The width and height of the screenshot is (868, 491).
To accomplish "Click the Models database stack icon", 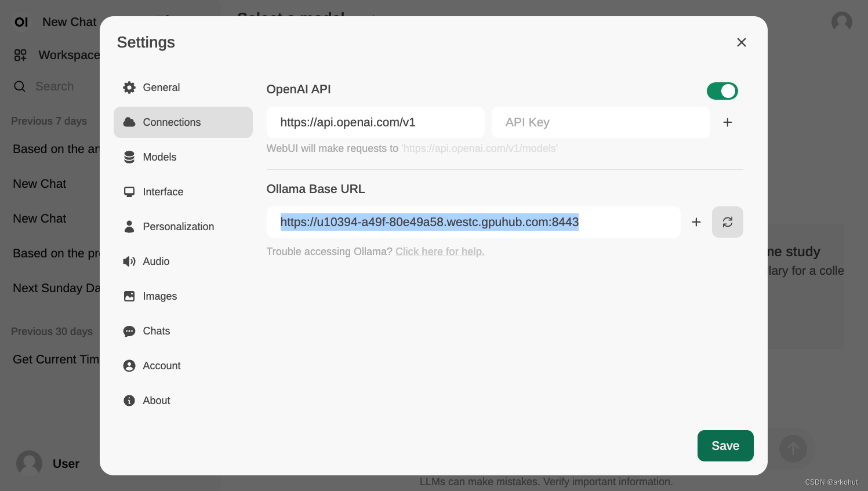I will click(129, 157).
